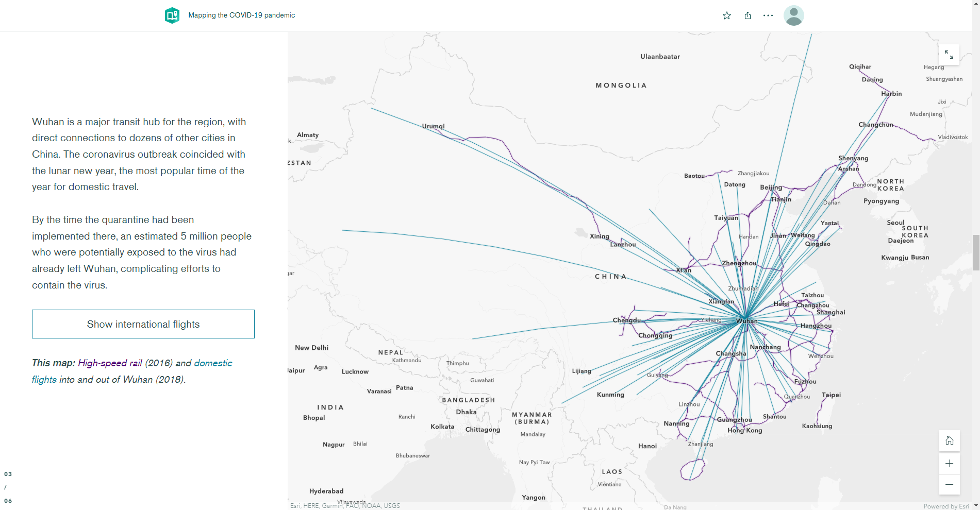Favorite the story with the star icon
This screenshot has height=510, width=980.
(727, 15)
